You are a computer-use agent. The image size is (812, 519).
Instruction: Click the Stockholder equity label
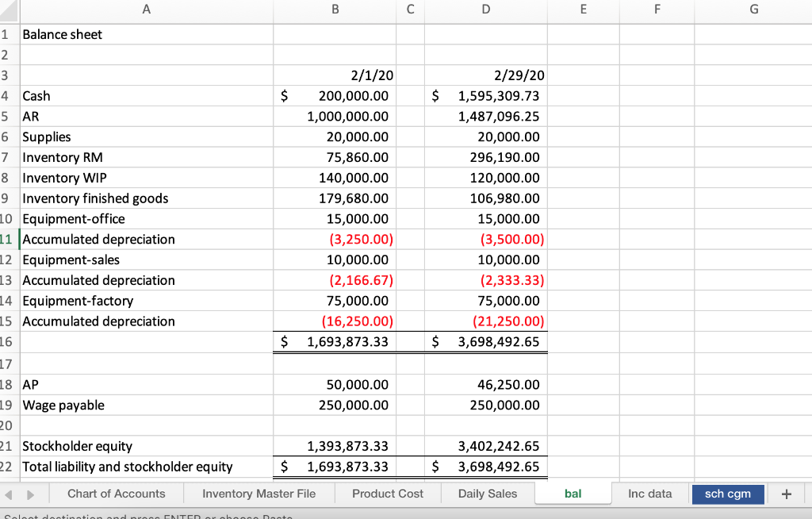147,446
